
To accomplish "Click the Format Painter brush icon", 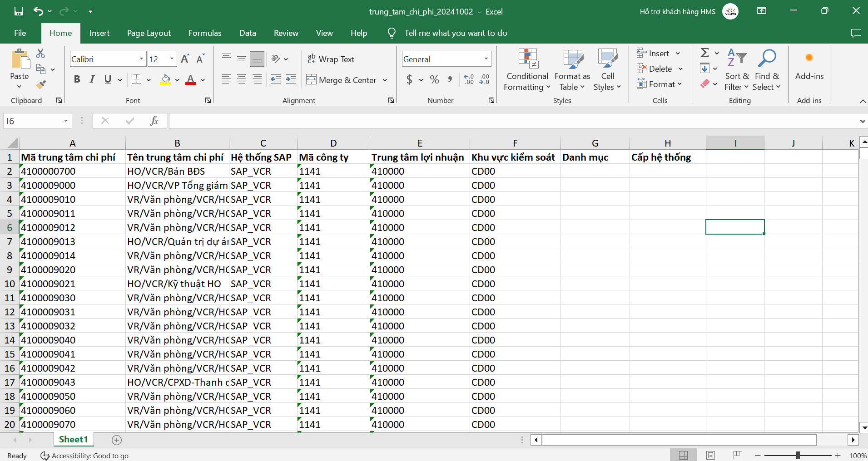I will 41,84.
